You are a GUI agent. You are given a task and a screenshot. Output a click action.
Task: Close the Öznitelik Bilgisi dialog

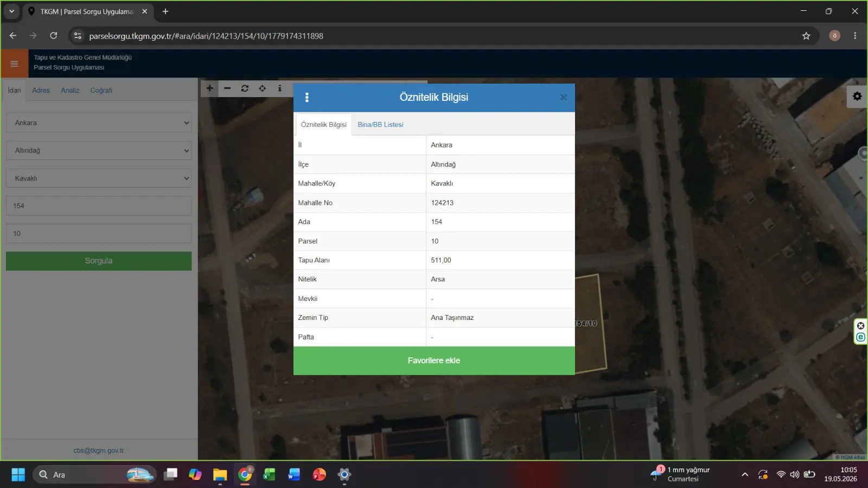(564, 98)
